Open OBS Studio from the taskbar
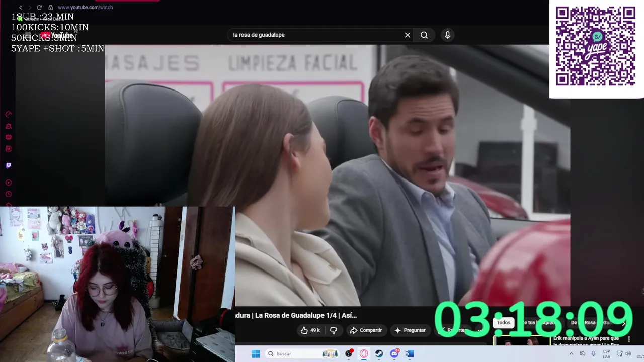This screenshot has width=644, height=362. point(349,354)
